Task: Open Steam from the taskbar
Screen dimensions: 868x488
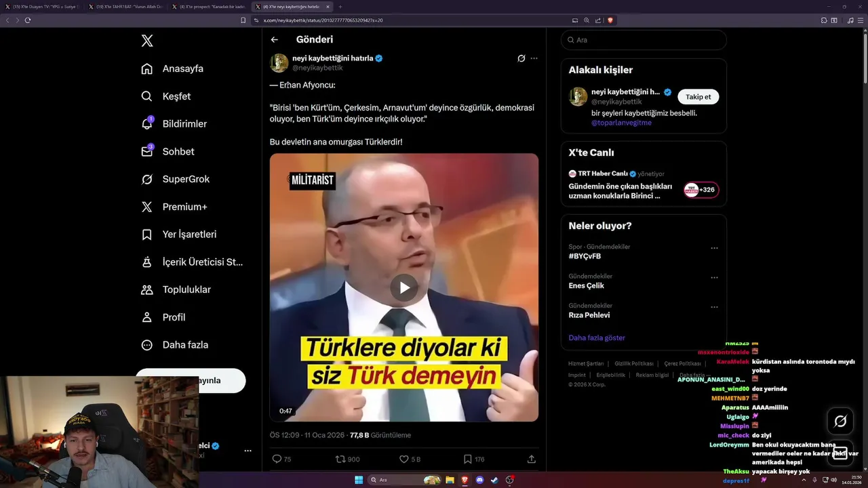Action: tap(494, 480)
